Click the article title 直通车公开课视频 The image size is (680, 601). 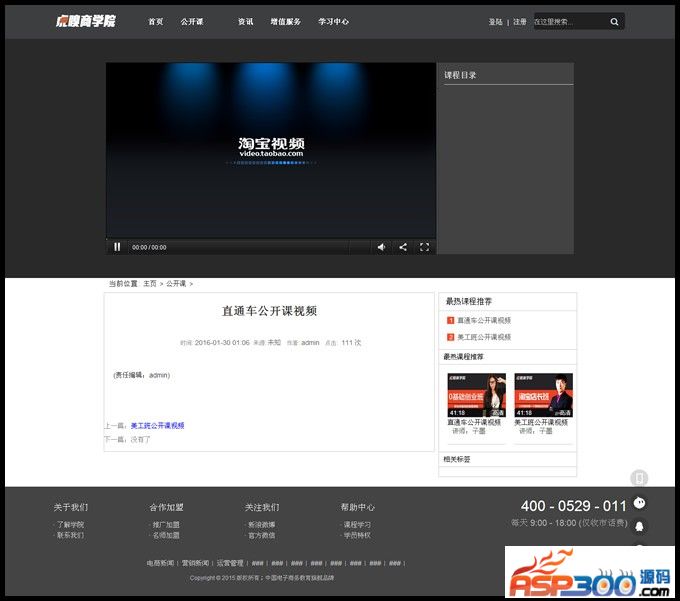click(x=269, y=311)
